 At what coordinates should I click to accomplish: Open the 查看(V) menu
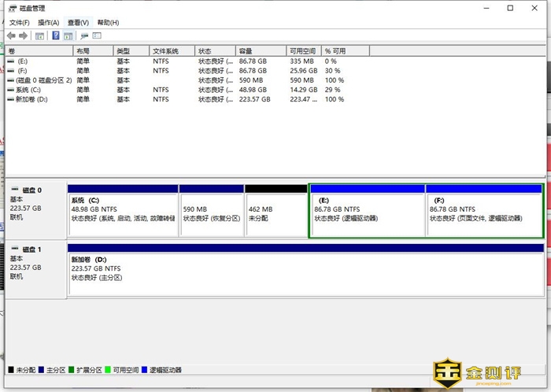(78, 23)
